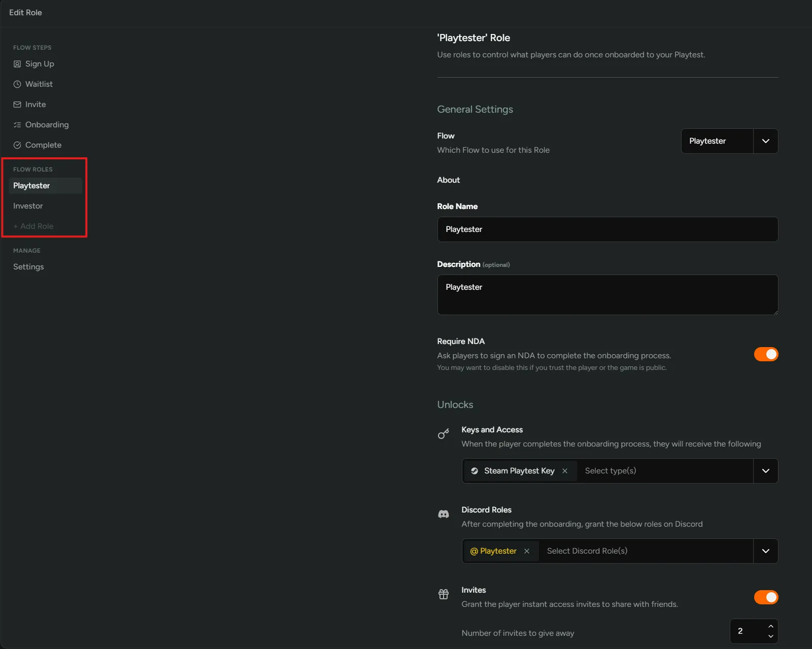This screenshot has width=812, height=649.
Task: Click the Discord logo icon
Action: click(x=444, y=514)
